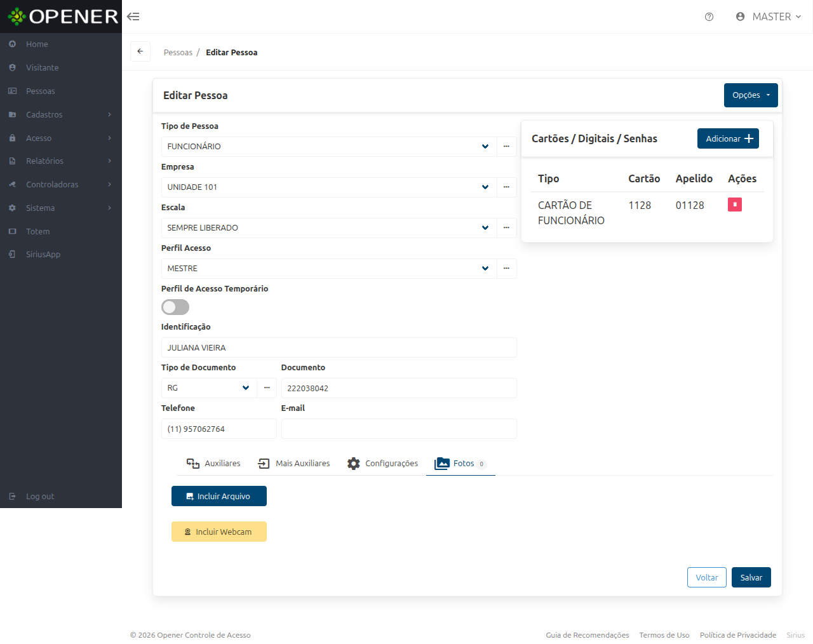Click Adicionar in Cartões panel

728,138
